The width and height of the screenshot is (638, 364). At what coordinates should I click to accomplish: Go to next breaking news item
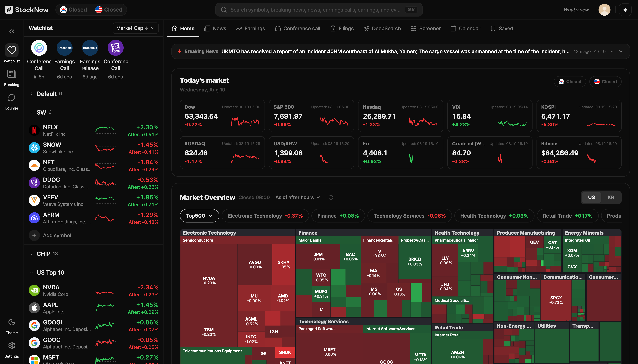coord(621,52)
